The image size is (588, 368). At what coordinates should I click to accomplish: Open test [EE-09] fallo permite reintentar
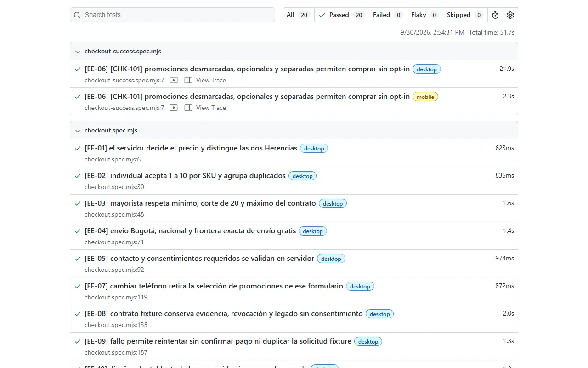[x=218, y=341]
